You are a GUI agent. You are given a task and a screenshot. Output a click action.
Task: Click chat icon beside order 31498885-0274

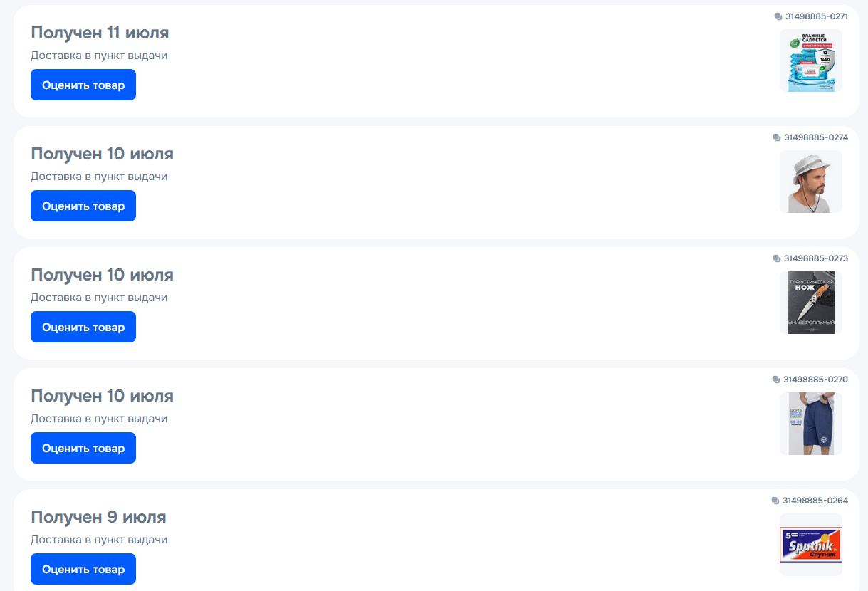[x=777, y=137]
